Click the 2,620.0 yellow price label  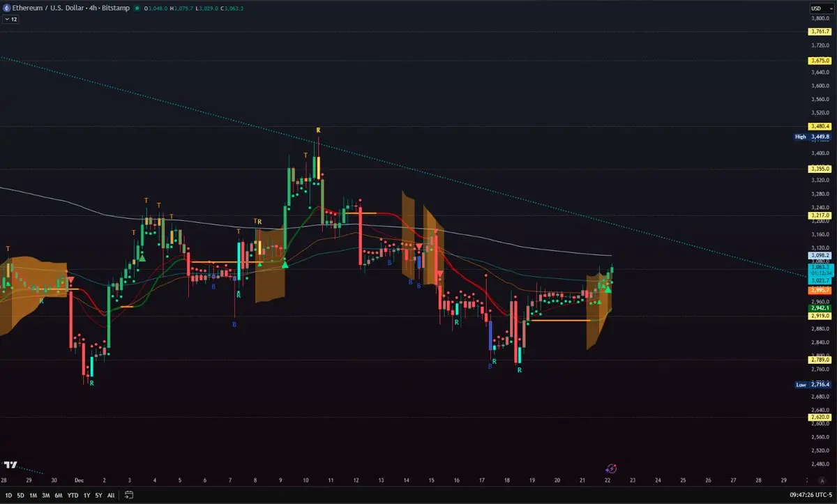pos(818,417)
